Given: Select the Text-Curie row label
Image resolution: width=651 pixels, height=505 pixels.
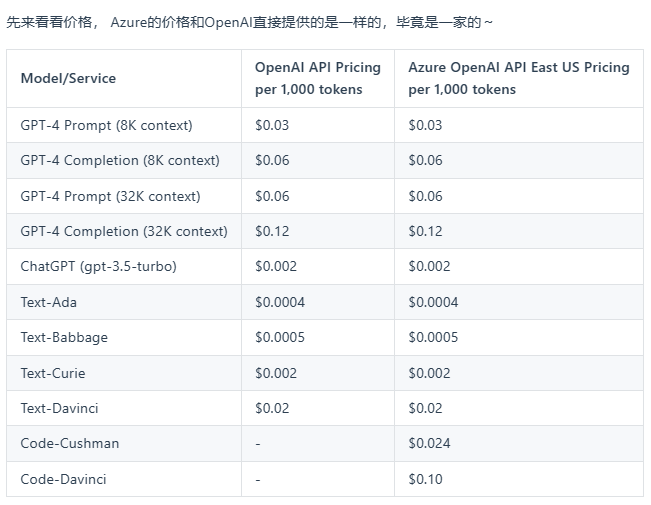Looking at the screenshot, I should 53,373.
